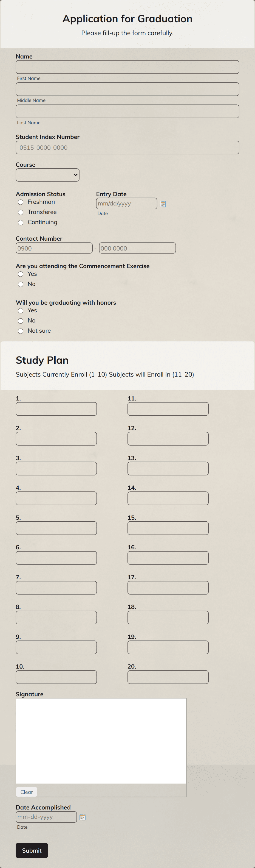
Task: Click the Contact Number prefix field showing 0900
Action: click(x=54, y=248)
